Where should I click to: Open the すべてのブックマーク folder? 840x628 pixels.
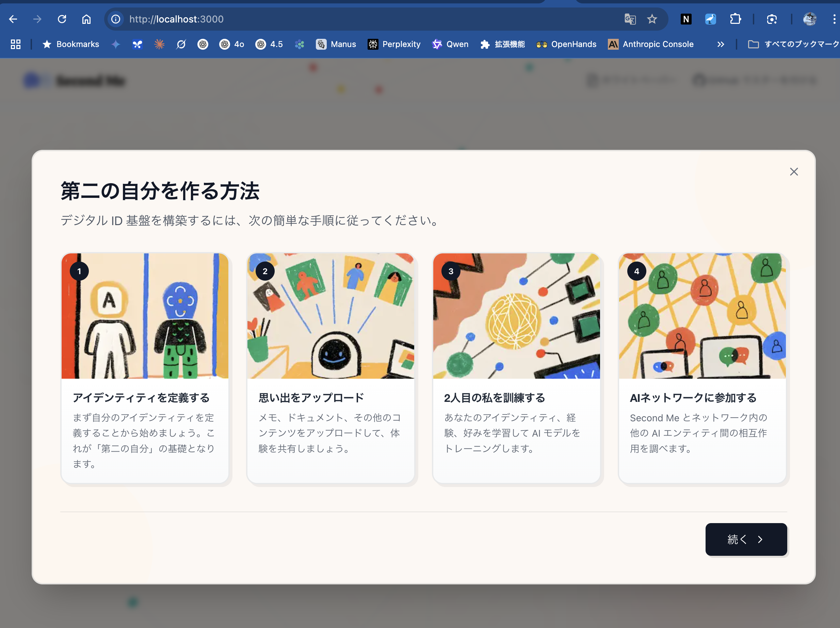tap(794, 45)
